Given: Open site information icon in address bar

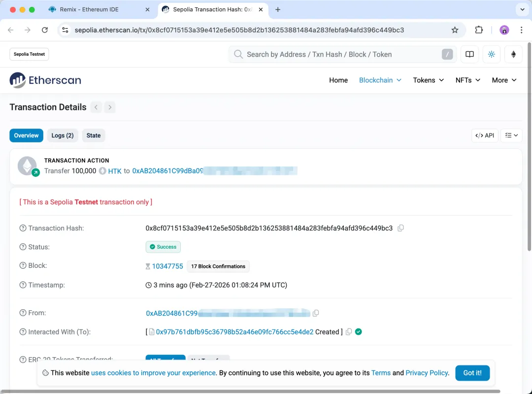Looking at the screenshot, I should pyautogui.click(x=65, y=30).
